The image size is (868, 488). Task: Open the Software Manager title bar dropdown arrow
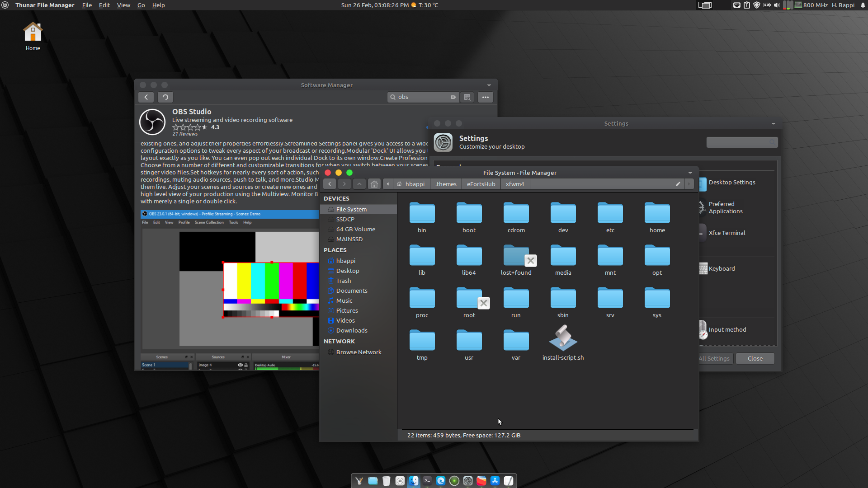tap(489, 85)
